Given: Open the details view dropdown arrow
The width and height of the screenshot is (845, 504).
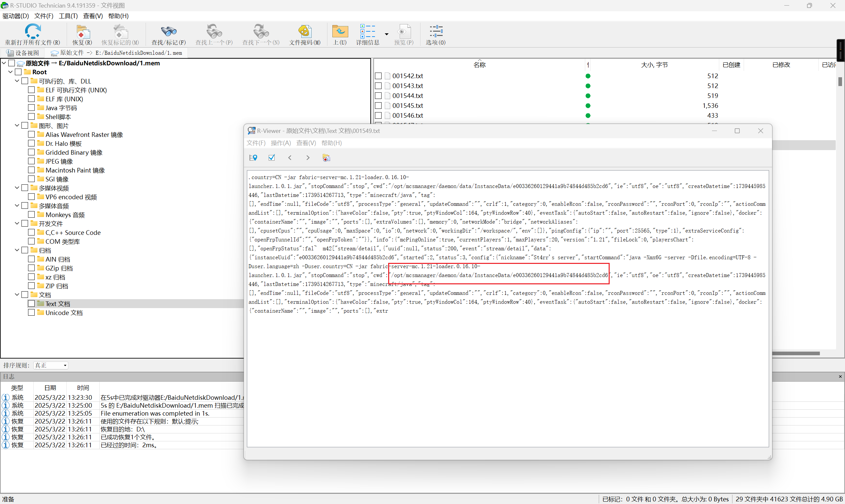Looking at the screenshot, I should click(x=387, y=34).
